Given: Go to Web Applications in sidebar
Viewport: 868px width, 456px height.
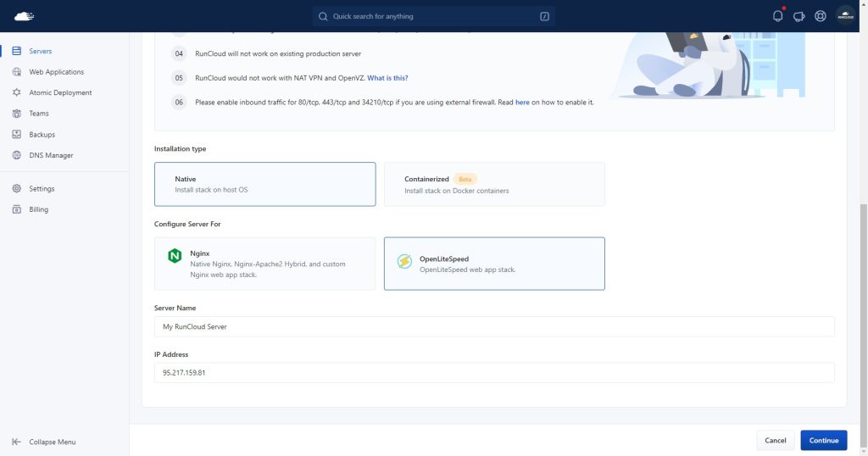Looking at the screenshot, I should click(56, 72).
